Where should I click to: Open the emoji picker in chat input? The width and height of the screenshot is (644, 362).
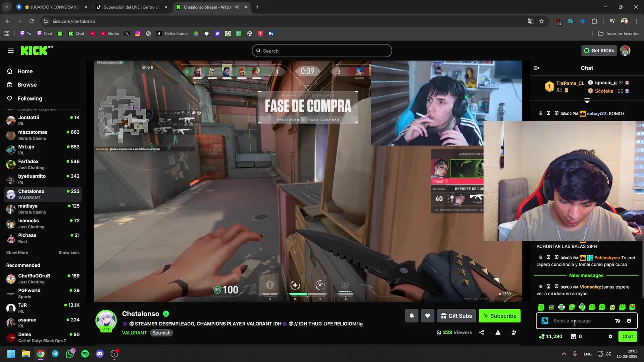click(629, 321)
